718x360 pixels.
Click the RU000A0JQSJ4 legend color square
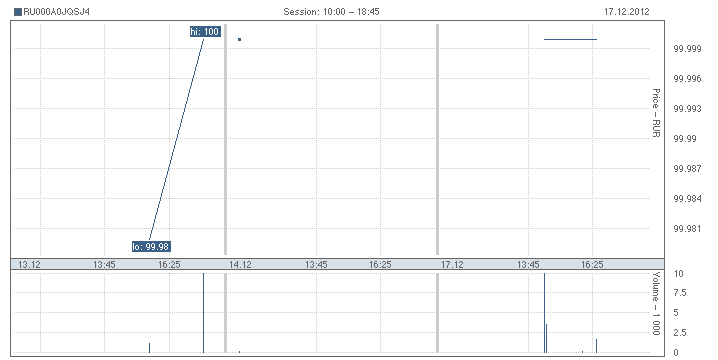(x=18, y=12)
